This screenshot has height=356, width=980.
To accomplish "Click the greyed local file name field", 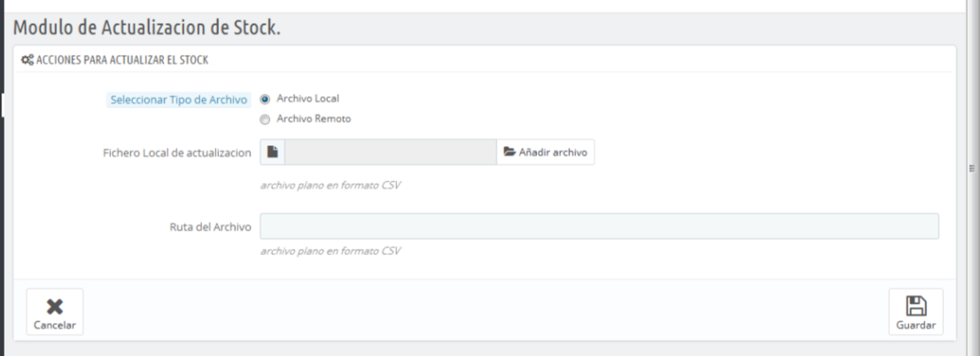I will [391, 151].
